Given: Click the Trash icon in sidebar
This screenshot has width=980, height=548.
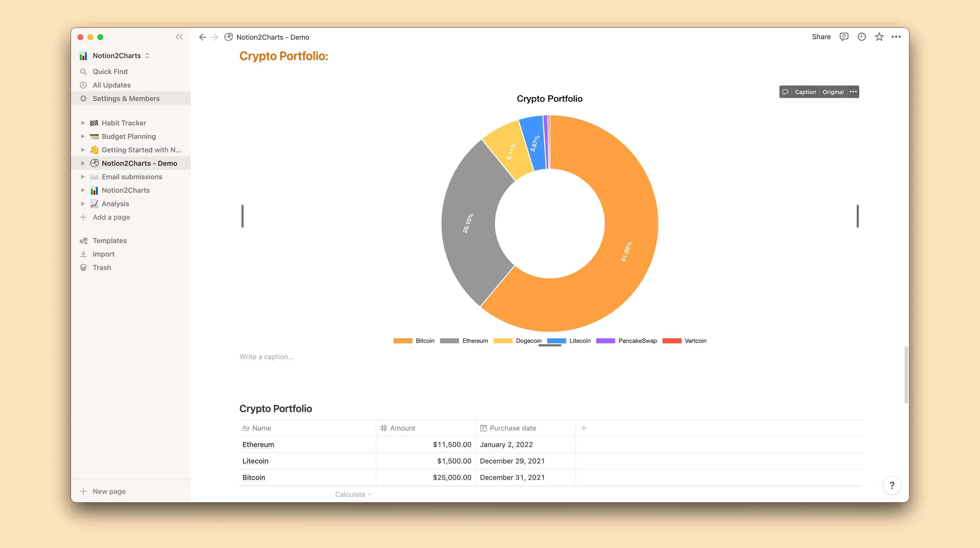Looking at the screenshot, I should 83,267.
